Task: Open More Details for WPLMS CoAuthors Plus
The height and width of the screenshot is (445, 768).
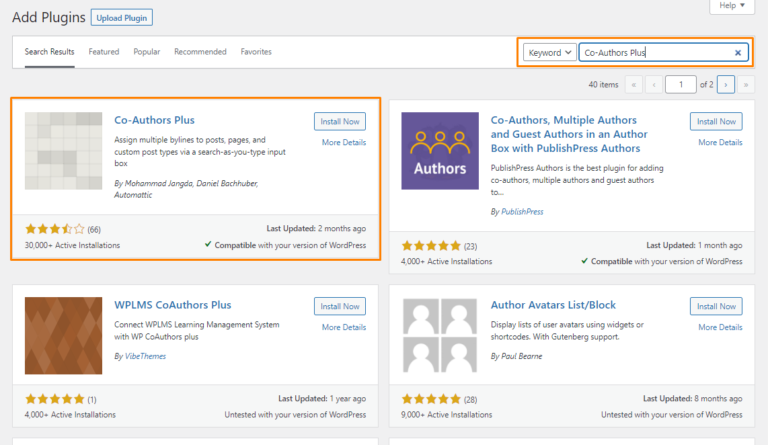Action: pyautogui.click(x=344, y=327)
